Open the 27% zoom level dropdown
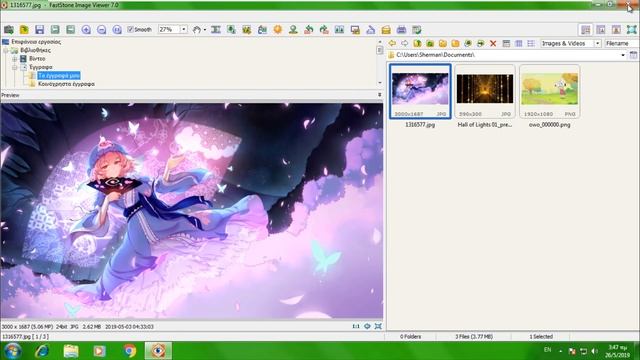This screenshot has height=360, width=640. [184, 29]
